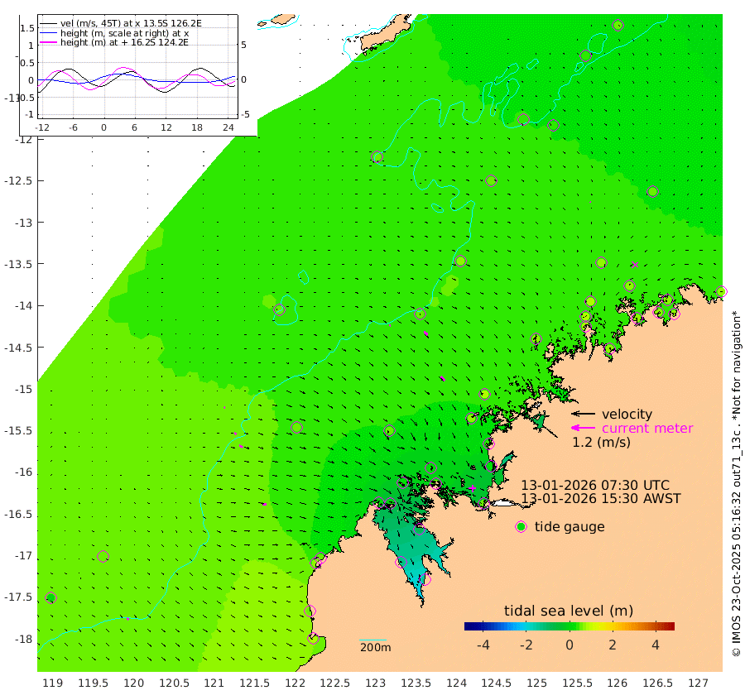Select tide gauge marker near 14.1S 123.5E
The height and width of the screenshot is (700, 745).
coord(420,314)
